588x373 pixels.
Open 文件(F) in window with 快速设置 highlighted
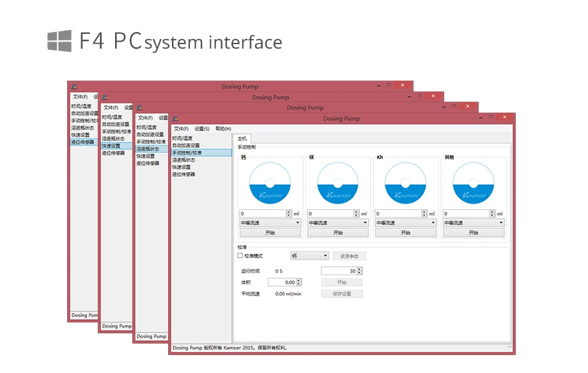click(x=111, y=107)
